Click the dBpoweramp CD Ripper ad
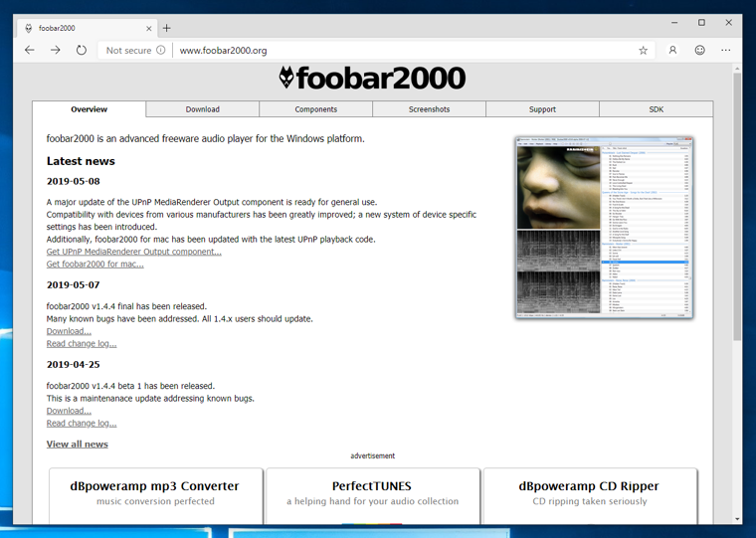Image resolution: width=756 pixels, height=538 pixels. (590, 495)
